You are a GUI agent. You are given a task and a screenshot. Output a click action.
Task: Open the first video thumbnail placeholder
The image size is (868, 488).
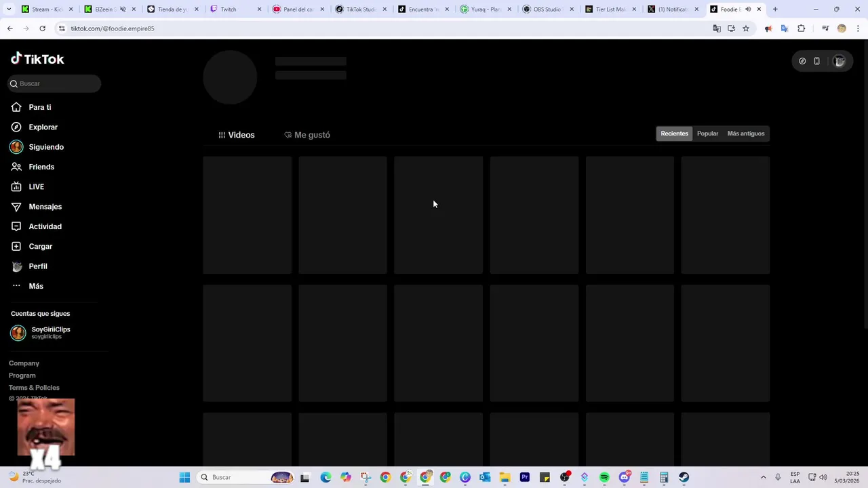pyautogui.click(x=247, y=215)
